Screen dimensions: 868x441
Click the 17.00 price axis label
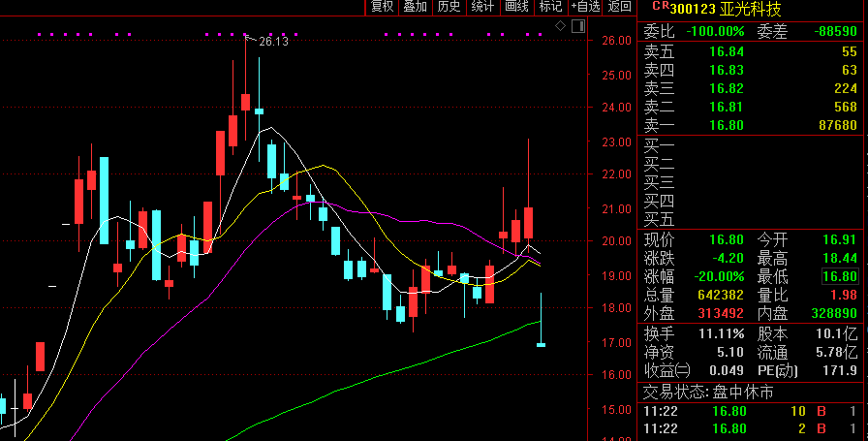tap(617, 343)
